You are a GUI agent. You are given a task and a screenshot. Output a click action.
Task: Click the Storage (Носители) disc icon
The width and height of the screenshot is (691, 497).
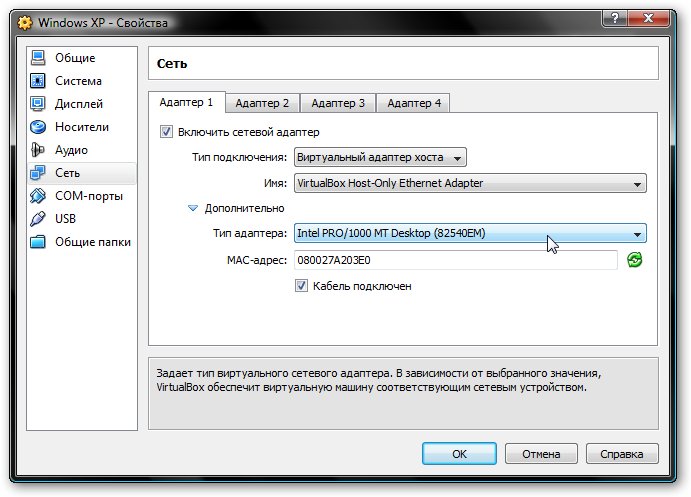coord(38,127)
